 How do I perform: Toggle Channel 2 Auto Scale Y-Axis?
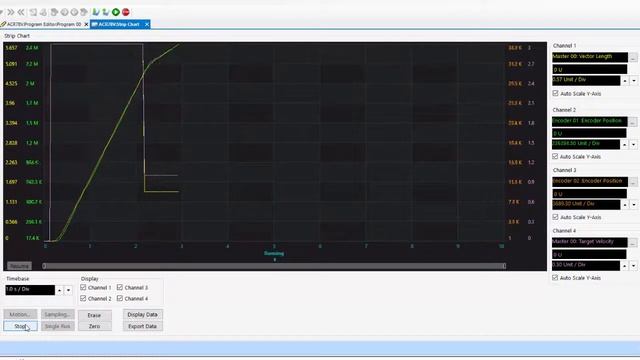555,156
